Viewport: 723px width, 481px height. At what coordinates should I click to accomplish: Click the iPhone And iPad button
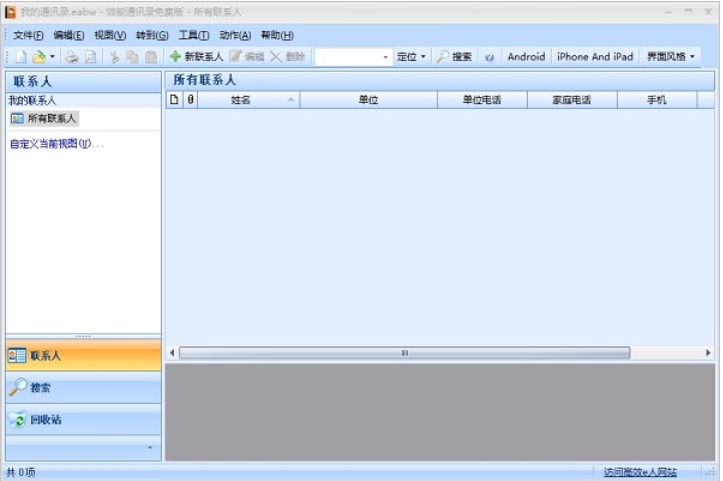click(x=595, y=57)
